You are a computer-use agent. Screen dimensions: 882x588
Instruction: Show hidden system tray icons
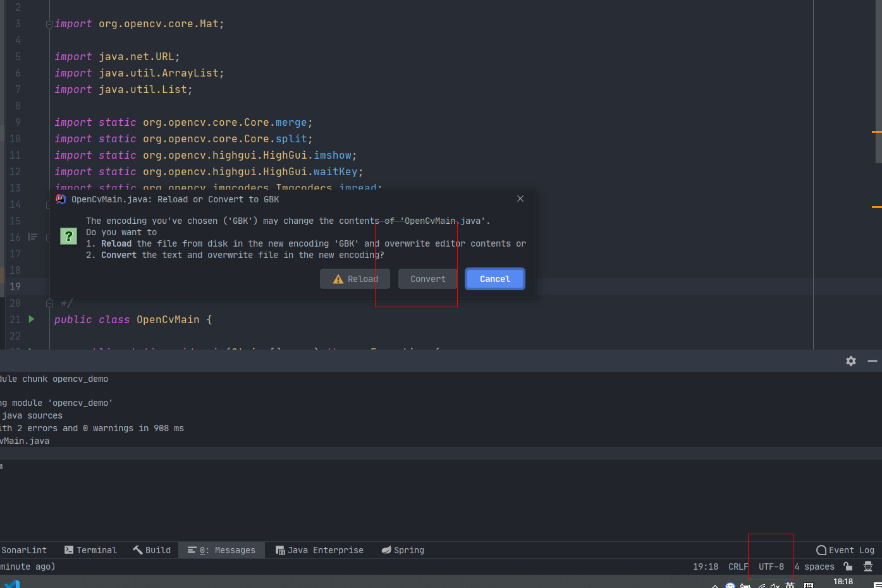click(715, 585)
